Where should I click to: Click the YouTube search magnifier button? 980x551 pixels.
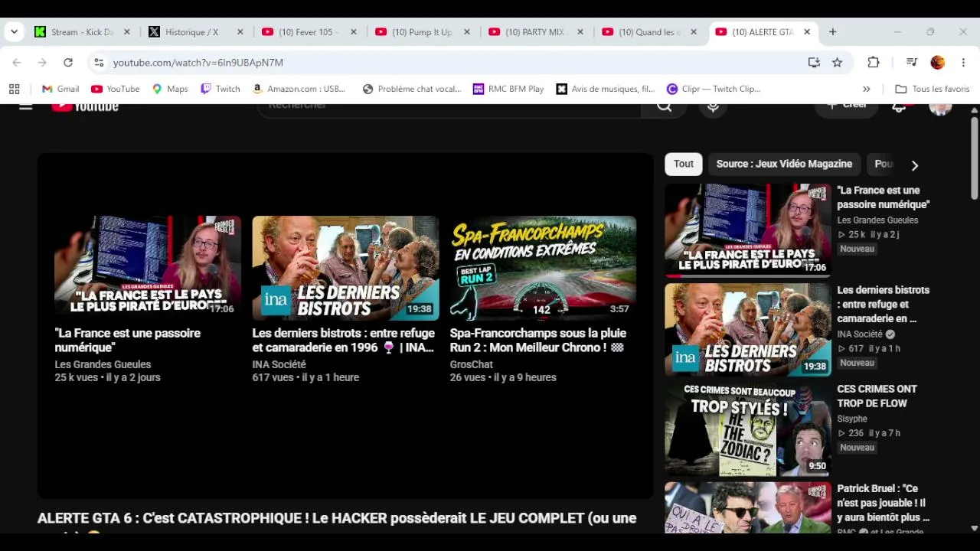(664, 106)
